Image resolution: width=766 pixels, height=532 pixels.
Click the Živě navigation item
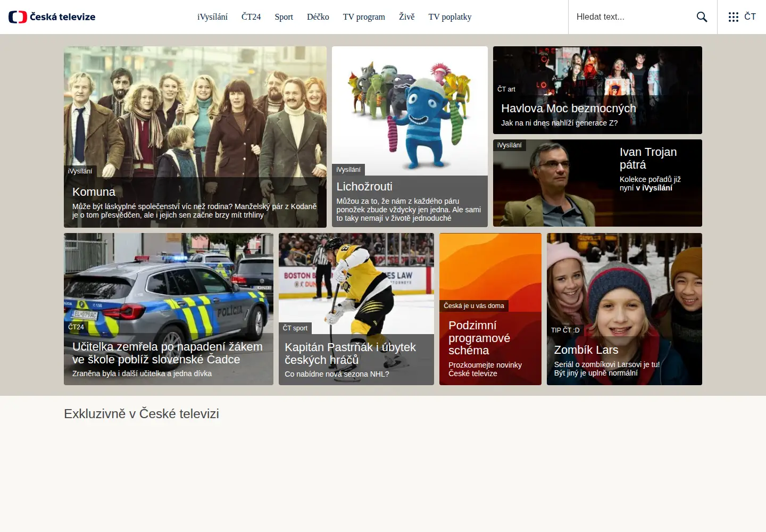pyautogui.click(x=407, y=17)
